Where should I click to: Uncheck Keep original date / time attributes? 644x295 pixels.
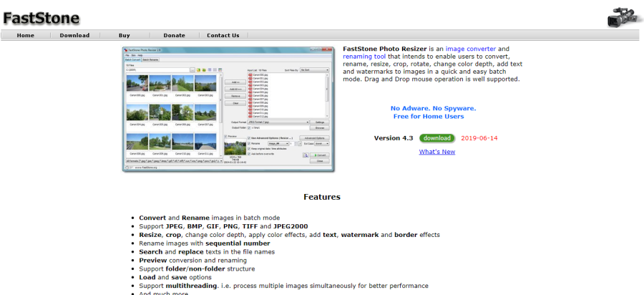click(250, 148)
